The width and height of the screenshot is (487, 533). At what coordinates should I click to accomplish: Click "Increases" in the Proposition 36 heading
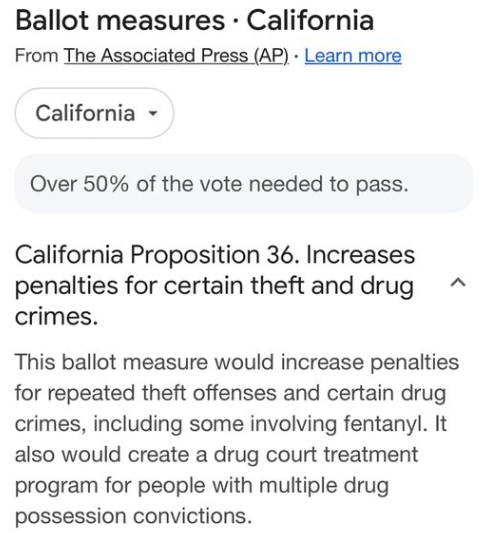click(x=360, y=254)
